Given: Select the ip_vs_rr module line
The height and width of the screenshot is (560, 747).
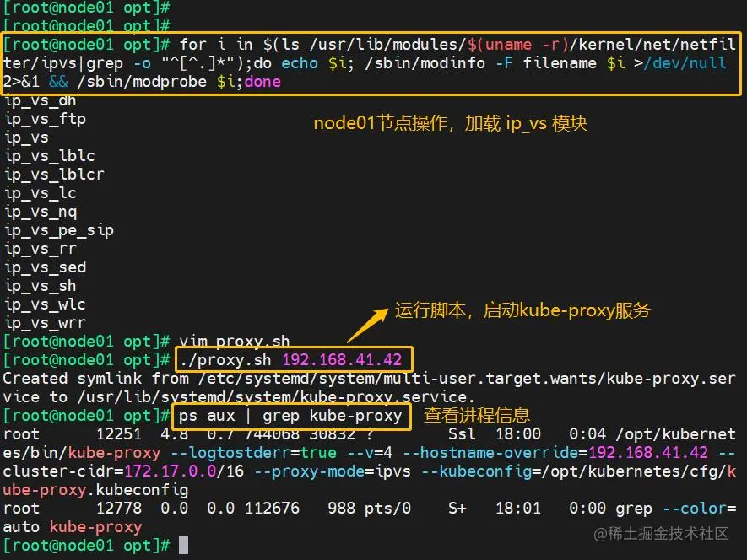Looking at the screenshot, I should tap(40, 249).
